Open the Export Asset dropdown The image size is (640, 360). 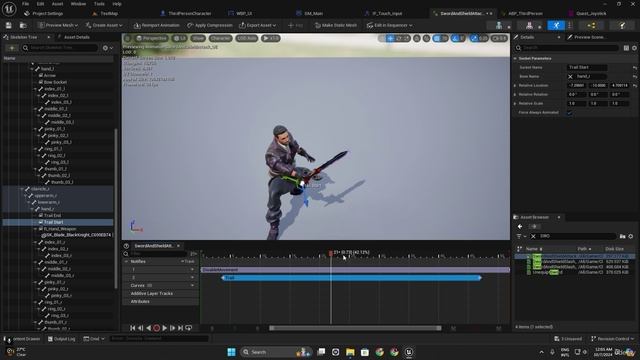(x=258, y=25)
